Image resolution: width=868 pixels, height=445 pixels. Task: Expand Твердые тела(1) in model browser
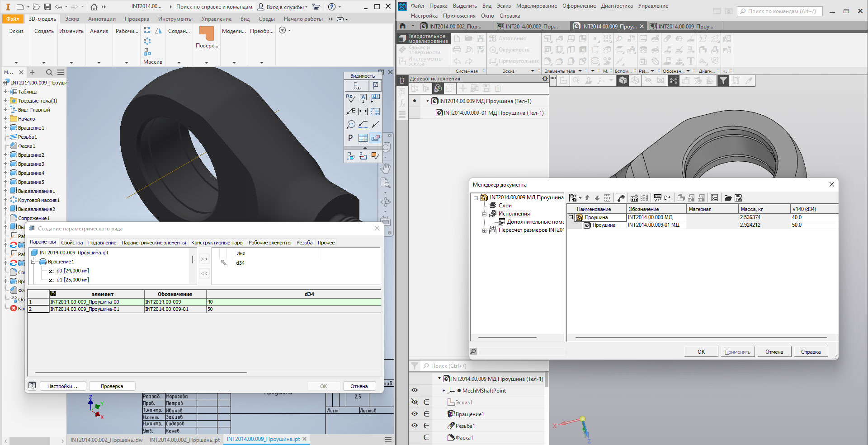pyautogui.click(x=5, y=101)
